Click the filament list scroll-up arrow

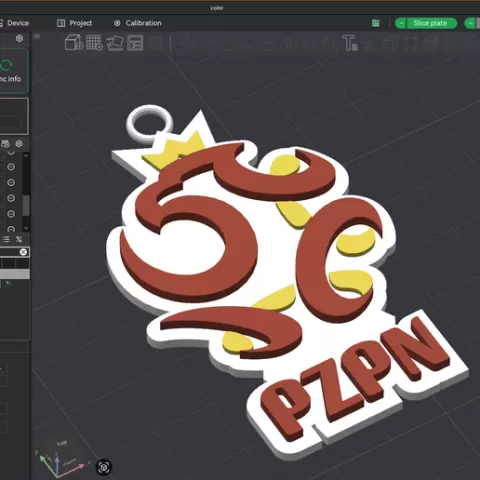[26, 156]
